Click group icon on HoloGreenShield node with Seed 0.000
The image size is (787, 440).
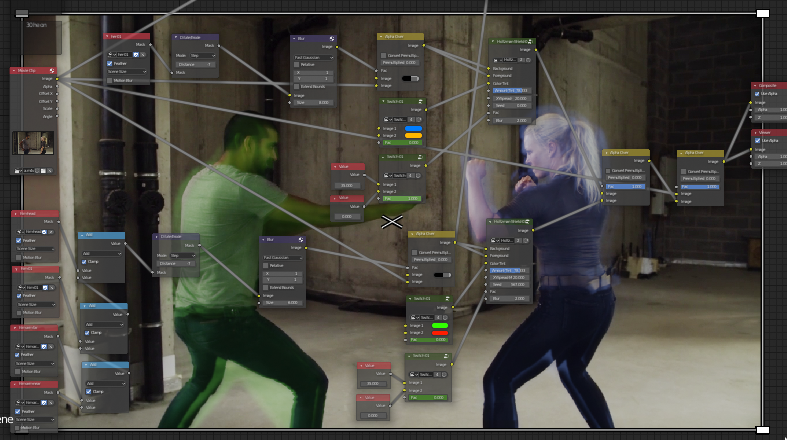[530, 42]
